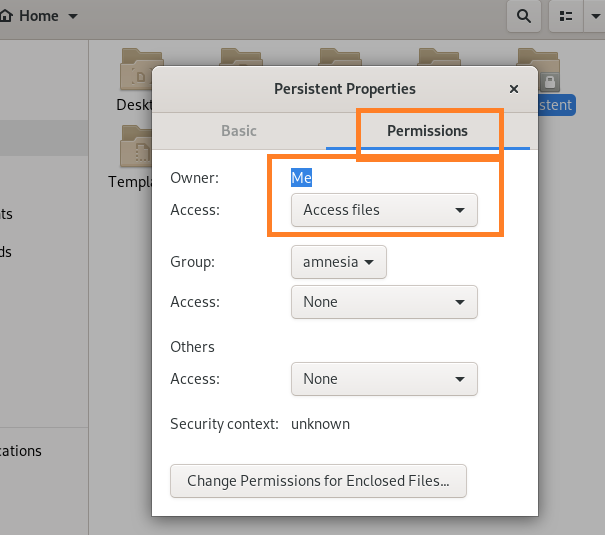Select the Templates folder icon
The width and height of the screenshot is (605, 535).
click(135, 147)
